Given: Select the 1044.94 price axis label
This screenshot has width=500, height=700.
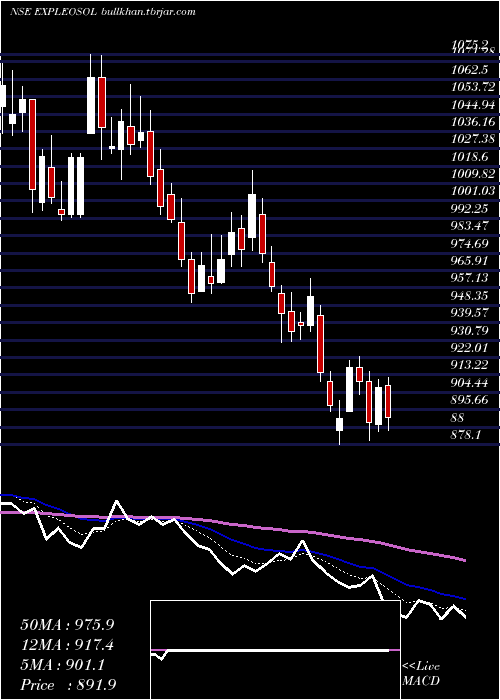Looking at the screenshot, I should pos(473,104).
